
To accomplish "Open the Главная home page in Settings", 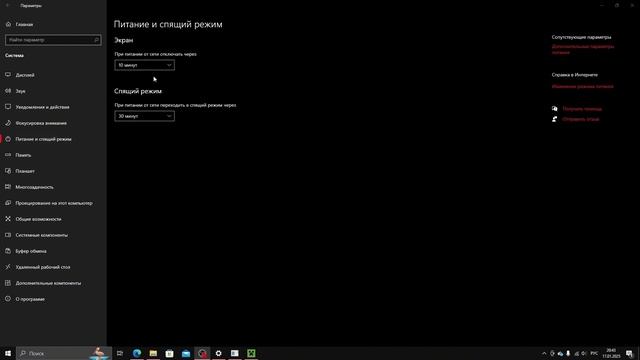I will coord(24,24).
